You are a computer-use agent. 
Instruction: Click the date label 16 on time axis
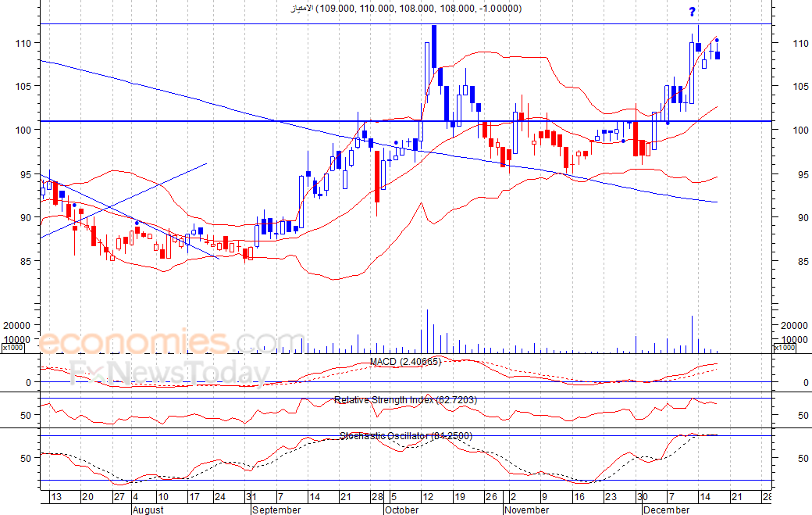(x=579, y=497)
